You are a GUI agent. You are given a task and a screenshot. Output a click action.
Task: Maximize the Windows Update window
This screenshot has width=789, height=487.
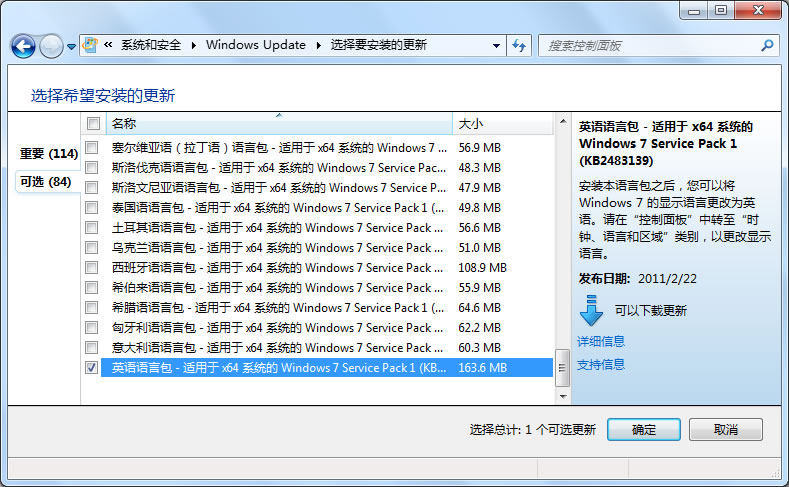721,11
